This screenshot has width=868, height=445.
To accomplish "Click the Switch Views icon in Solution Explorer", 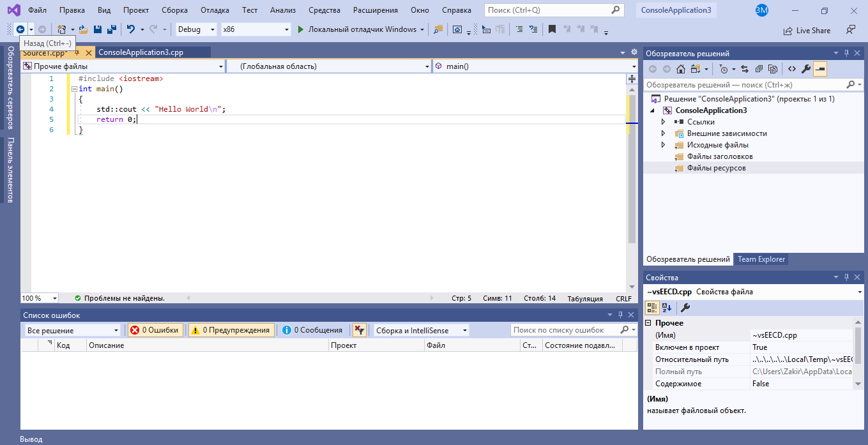I will click(695, 69).
